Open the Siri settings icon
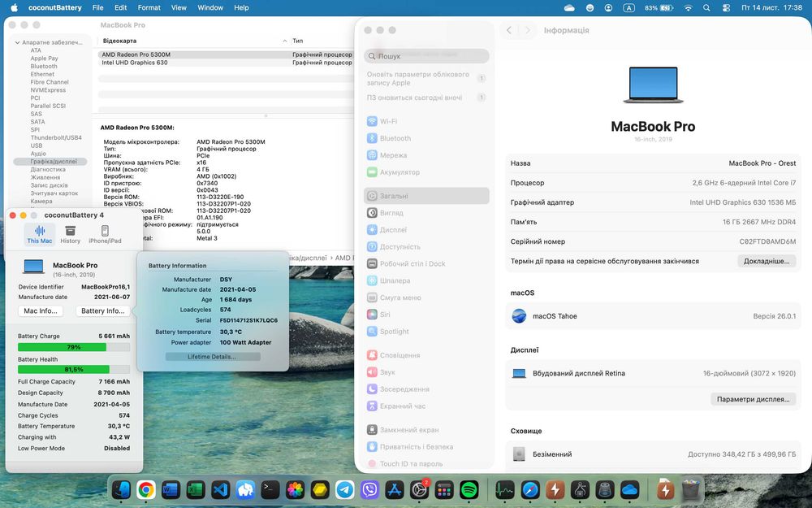The image size is (812, 508). (x=372, y=315)
